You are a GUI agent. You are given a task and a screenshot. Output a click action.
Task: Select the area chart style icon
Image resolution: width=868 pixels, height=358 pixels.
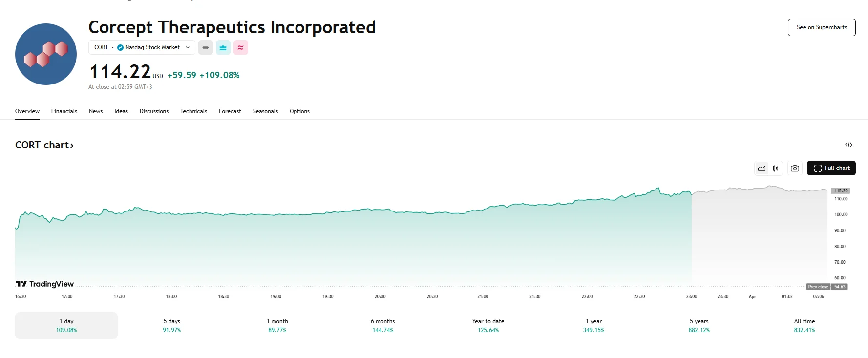tap(762, 168)
